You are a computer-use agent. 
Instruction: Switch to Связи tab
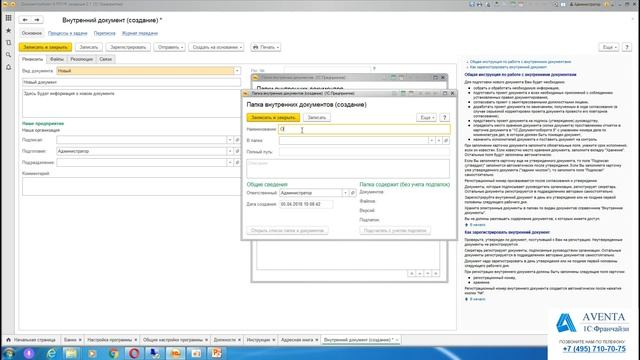point(105,59)
